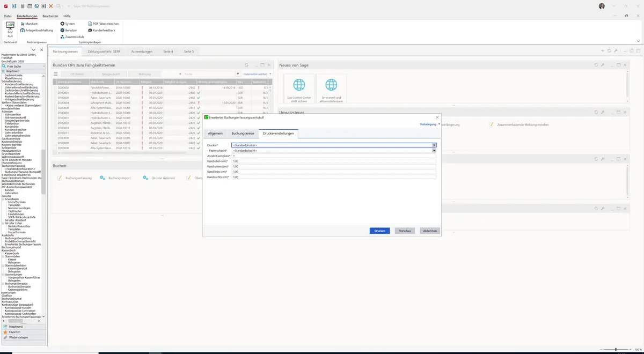Toggle Dashboard Ein/Aus icon
This screenshot has height=354, width=644.
pos(10,29)
